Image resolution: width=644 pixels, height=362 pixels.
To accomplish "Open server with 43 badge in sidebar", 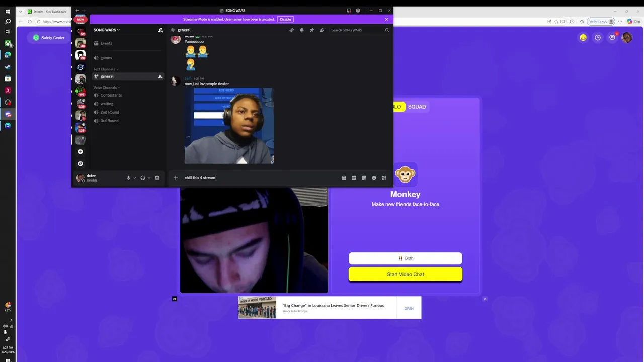I will click(80, 43).
